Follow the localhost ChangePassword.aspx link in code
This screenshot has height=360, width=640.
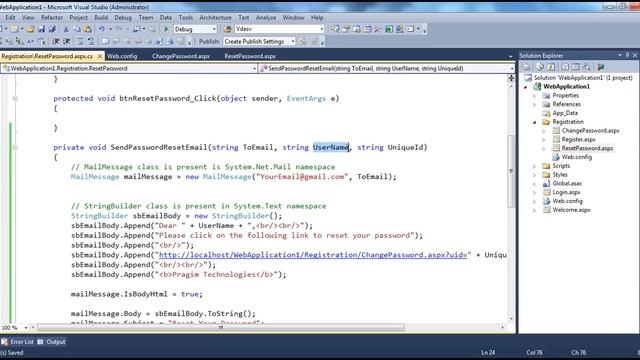[x=313, y=255]
